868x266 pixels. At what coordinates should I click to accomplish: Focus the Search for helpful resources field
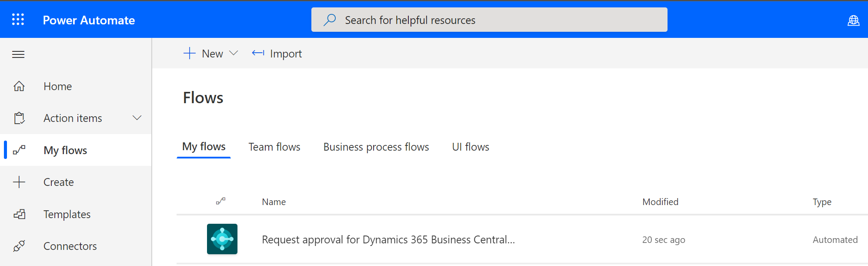pos(489,20)
